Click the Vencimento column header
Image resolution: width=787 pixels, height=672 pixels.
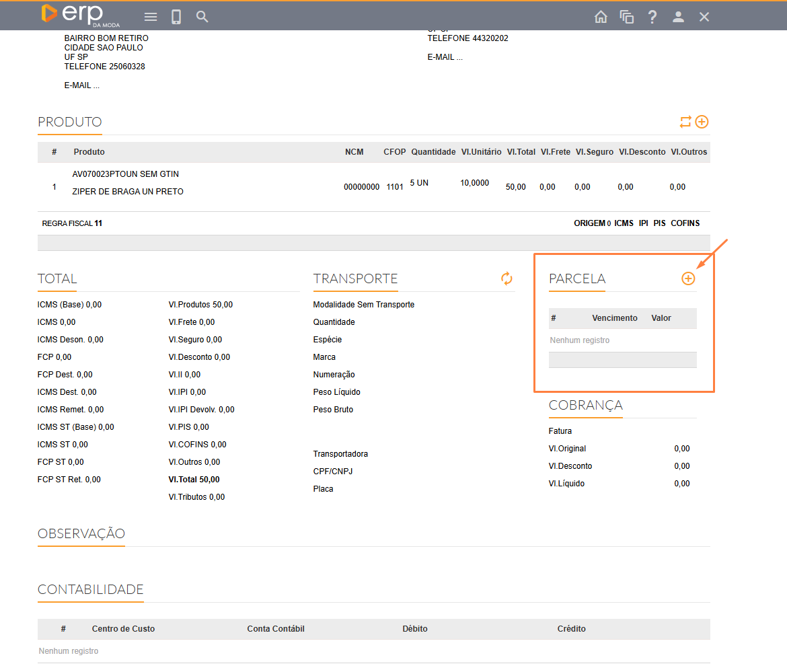pyautogui.click(x=614, y=318)
